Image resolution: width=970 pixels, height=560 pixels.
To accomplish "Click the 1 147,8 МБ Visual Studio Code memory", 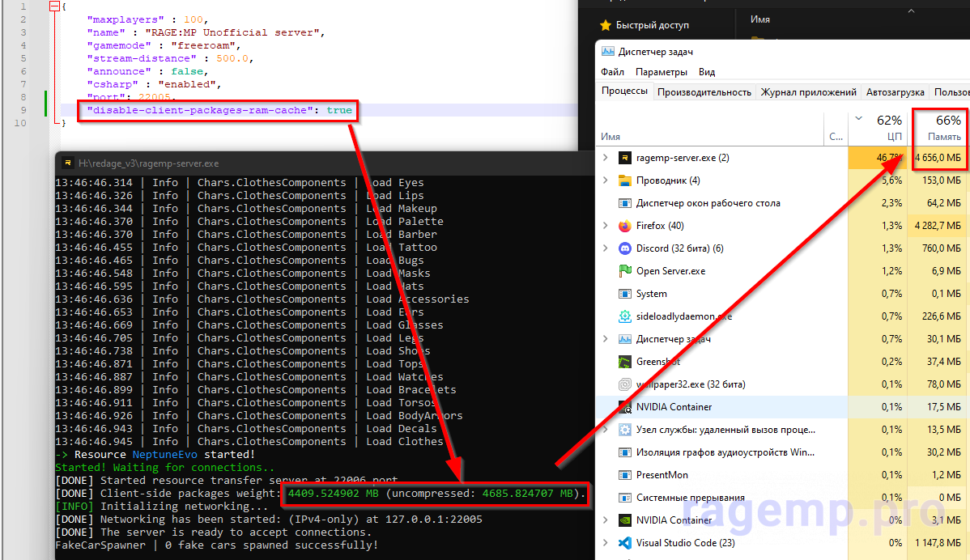I will point(938,543).
